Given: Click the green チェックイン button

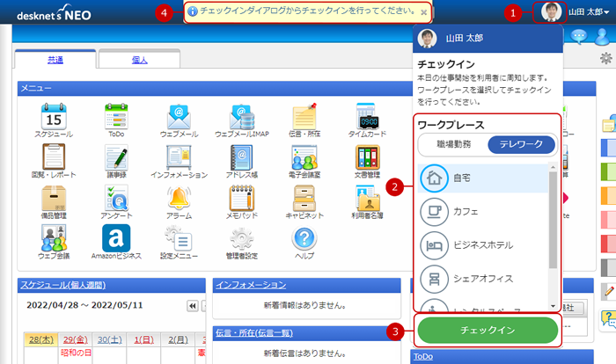Looking at the screenshot, I should [488, 331].
